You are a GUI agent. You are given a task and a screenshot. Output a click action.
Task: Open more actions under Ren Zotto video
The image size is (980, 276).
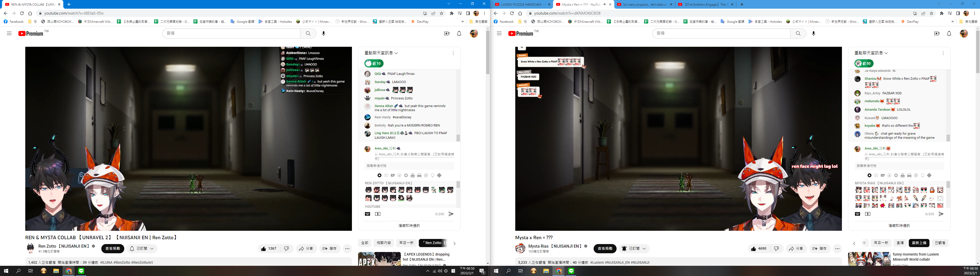pyautogui.click(x=347, y=249)
